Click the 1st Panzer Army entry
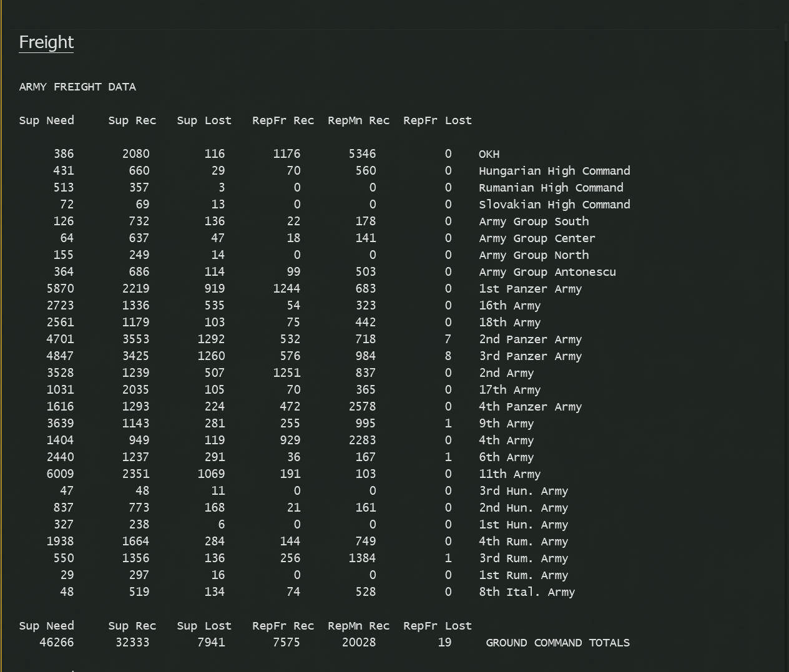789x672 pixels. click(530, 288)
